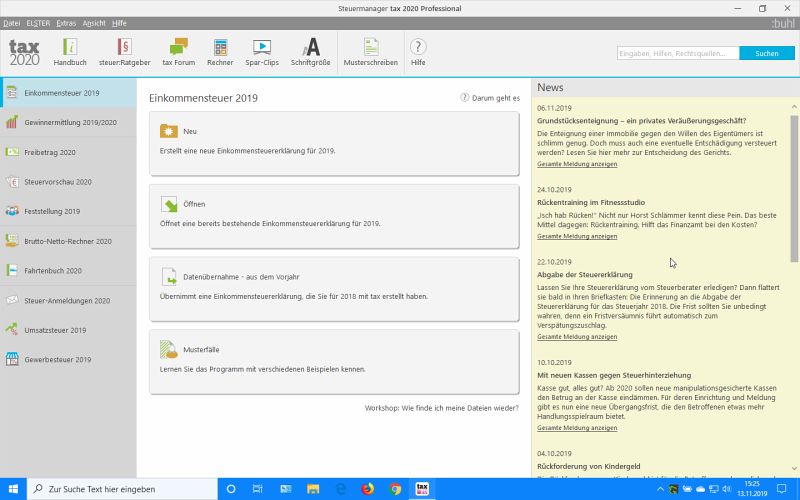Open the ELSTER menu

tap(38, 22)
